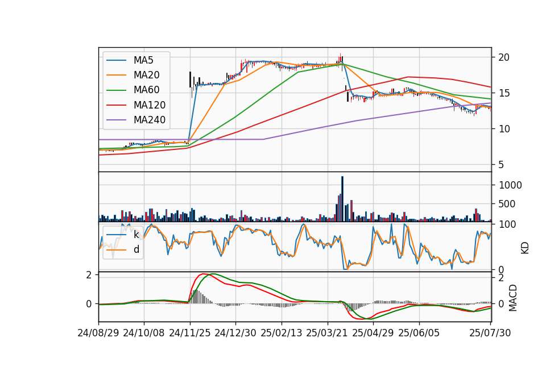
Task: Click the 25/07/30 date tick label
Action: (490, 333)
